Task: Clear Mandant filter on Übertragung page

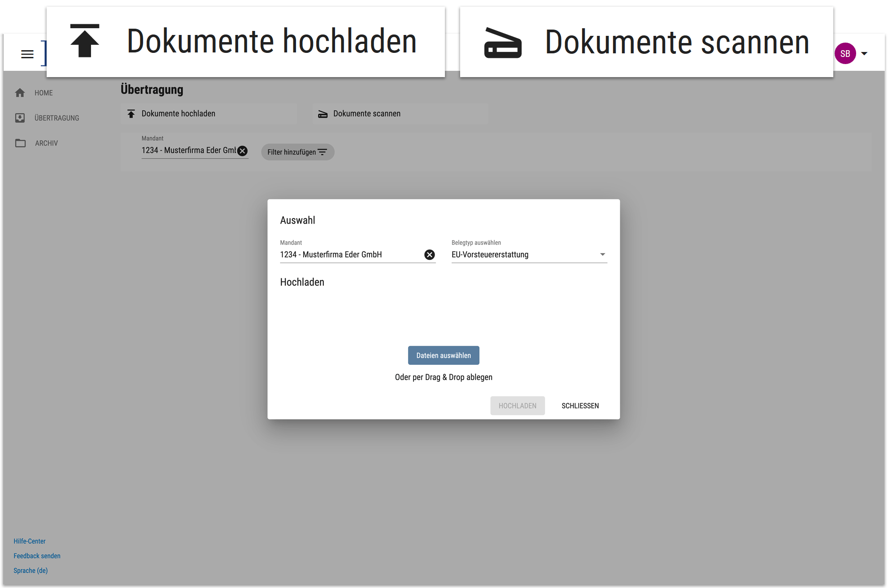Action: click(x=242, y=151)
